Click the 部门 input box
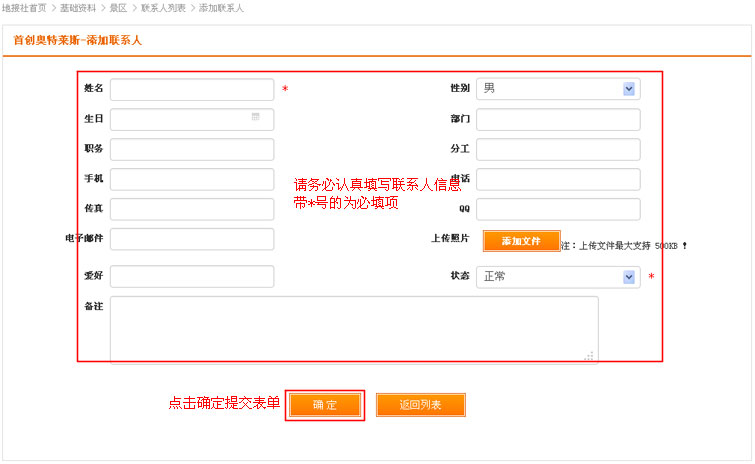 pos(558,120)
